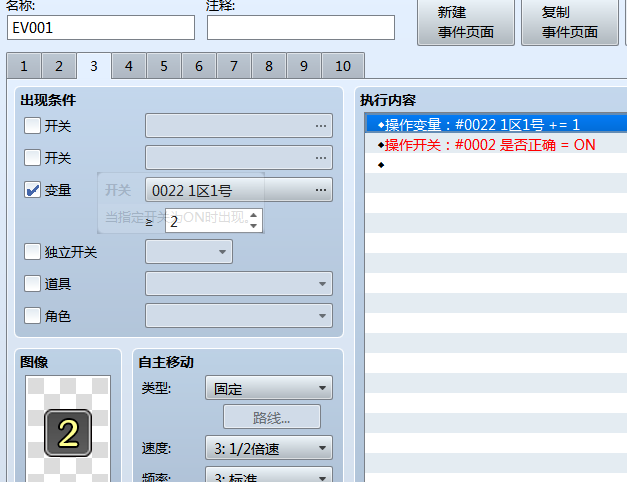Uncheck the 变量 condition checkbox
627x482 pixels.
[x=32, y=190]
